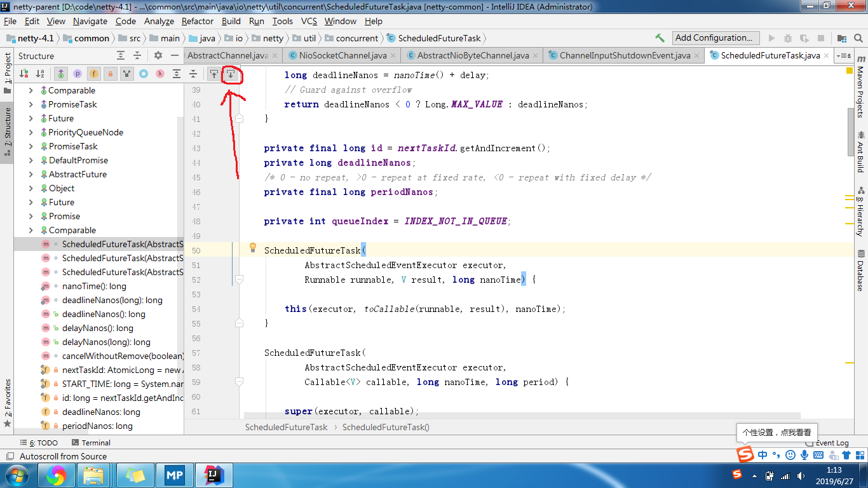Click Collapse All in Structure header
This screenshot has height=488, width=868.
click(137, 56)
